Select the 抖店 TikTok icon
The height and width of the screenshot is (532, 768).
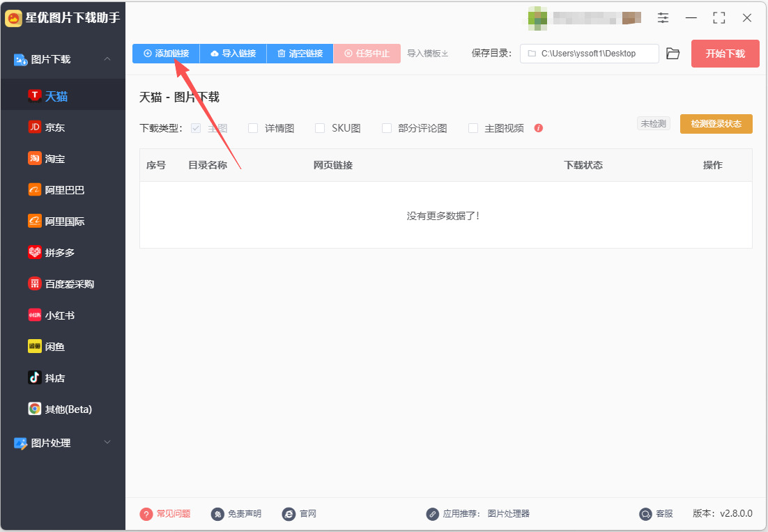pos(34,378)
